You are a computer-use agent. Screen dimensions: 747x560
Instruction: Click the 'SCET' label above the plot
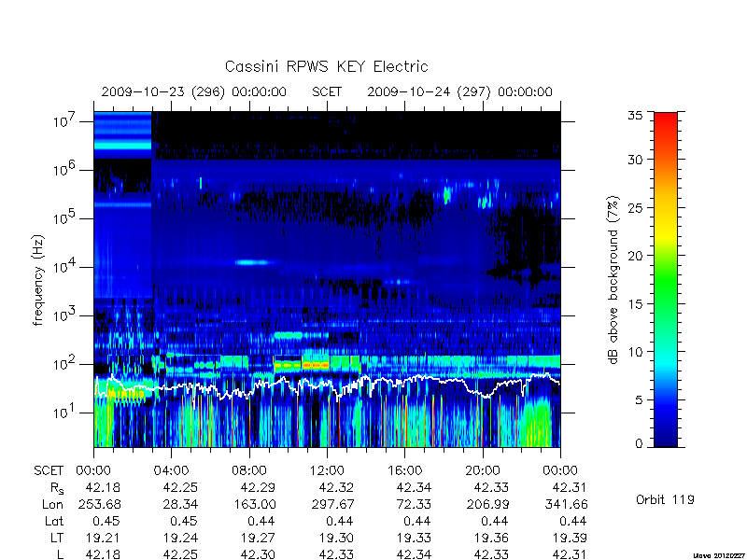(327, 91)
